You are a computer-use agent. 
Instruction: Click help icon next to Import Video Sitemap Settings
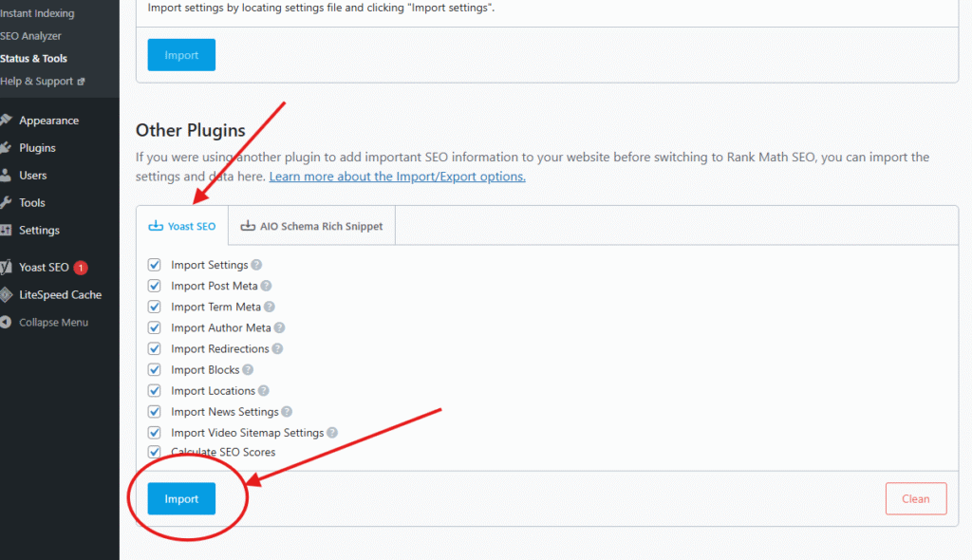pos(332,433)
